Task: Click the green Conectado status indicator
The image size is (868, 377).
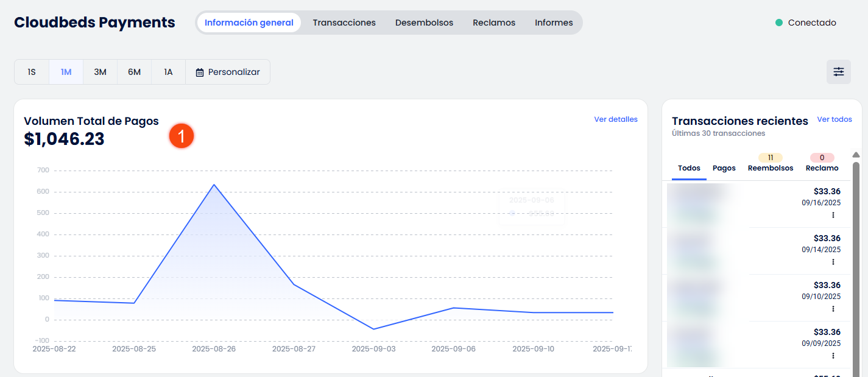Action: [778, 23]
